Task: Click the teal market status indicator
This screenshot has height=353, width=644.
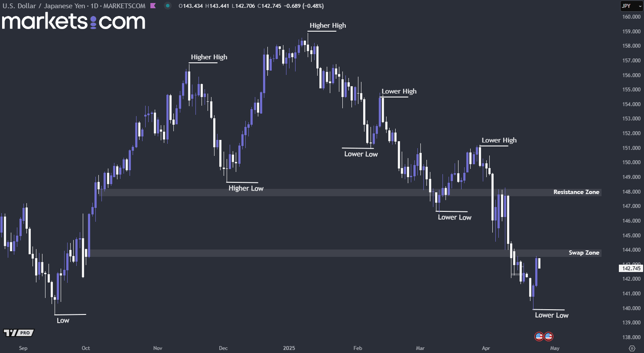Action: [168, 6]
